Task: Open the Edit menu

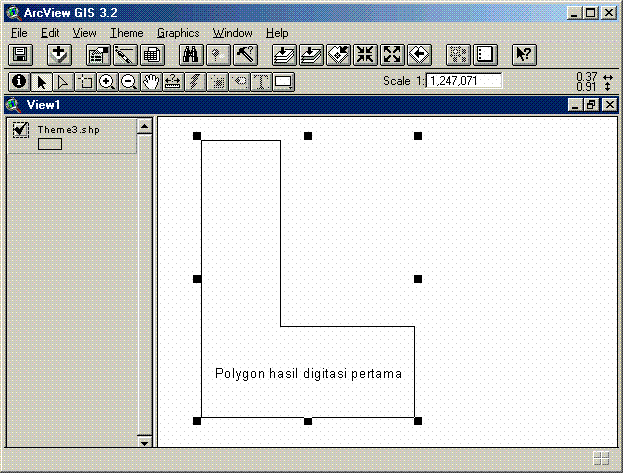Action: pos(50,33)
